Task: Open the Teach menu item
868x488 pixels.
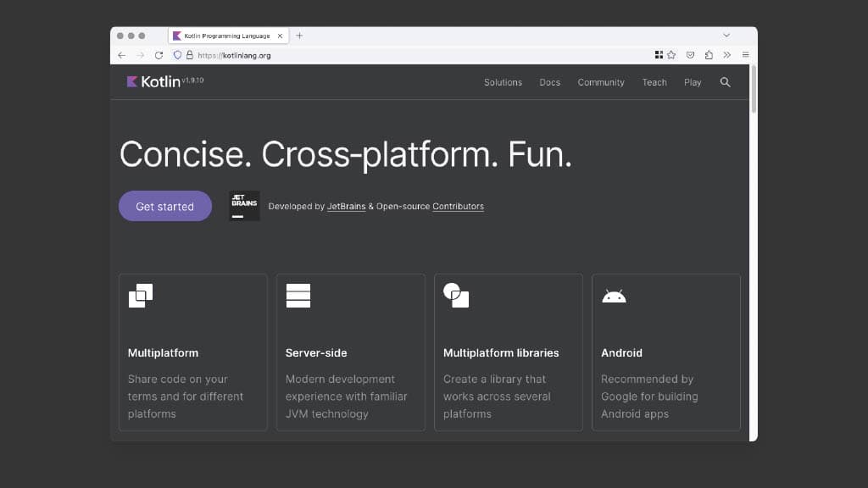Action: click(x=654, y=82)
